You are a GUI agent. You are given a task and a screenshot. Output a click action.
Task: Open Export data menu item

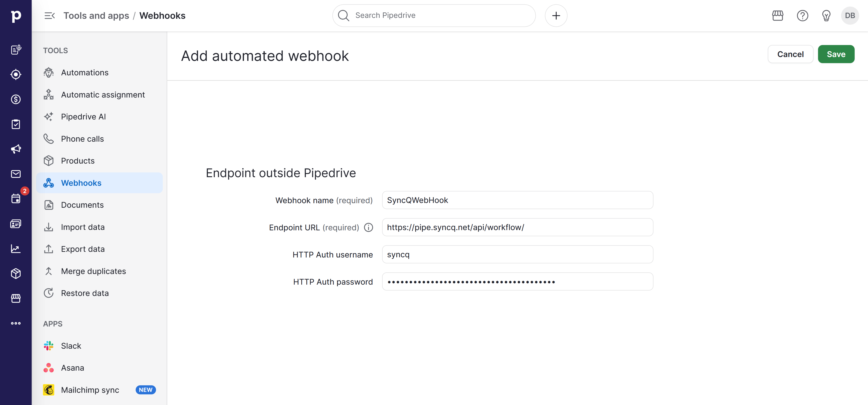coord(99,249)
